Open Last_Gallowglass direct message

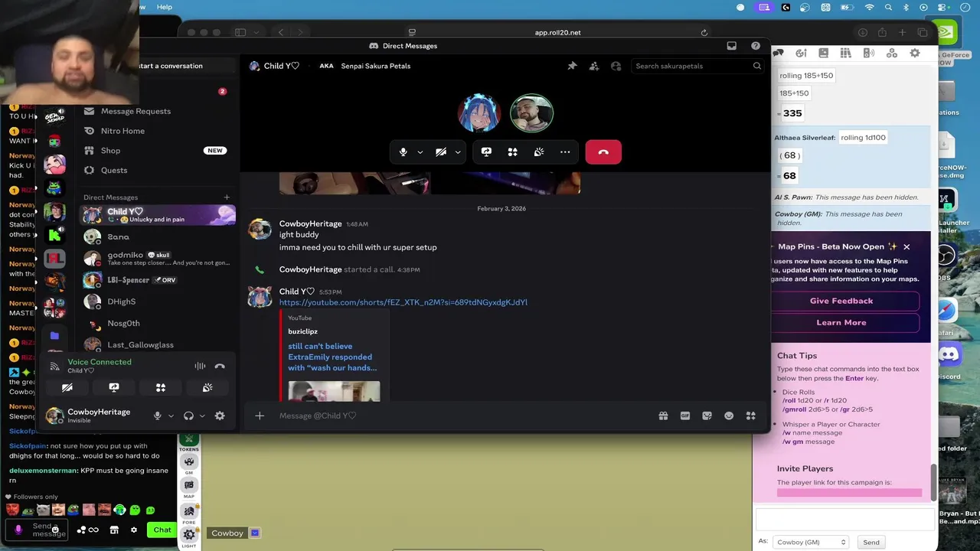[157, 344]
